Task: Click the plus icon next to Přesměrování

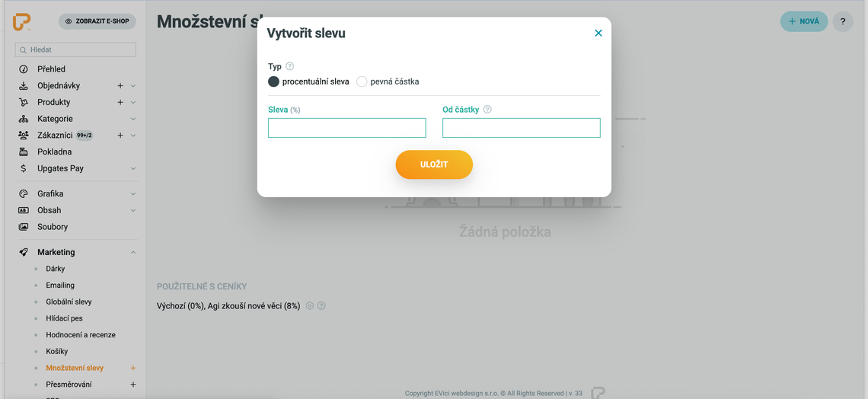Action: pos(133,385)
